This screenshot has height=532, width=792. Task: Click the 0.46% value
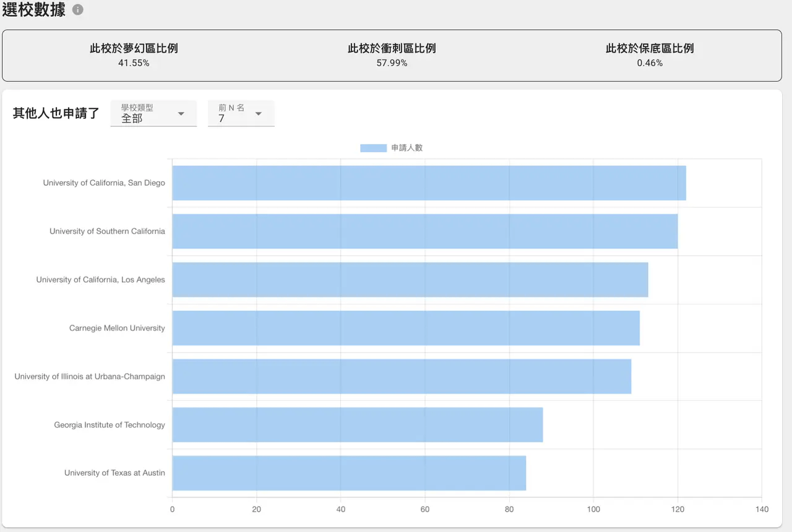[x=650, y=63]
